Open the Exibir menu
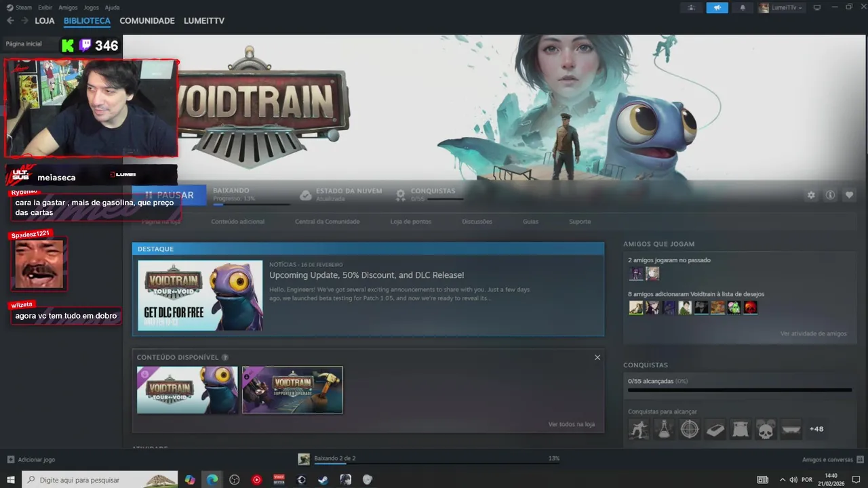This screenshot has height=488, width=868. tap(45, 7)
